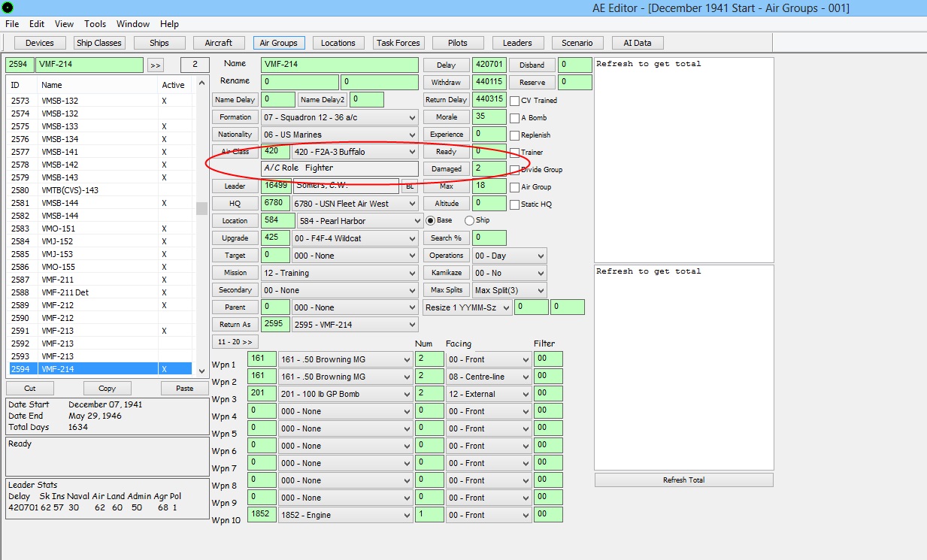Screen dimensions: 927x560
Task: Toggle the Air Group checkbox
Action: click(515, 187)
